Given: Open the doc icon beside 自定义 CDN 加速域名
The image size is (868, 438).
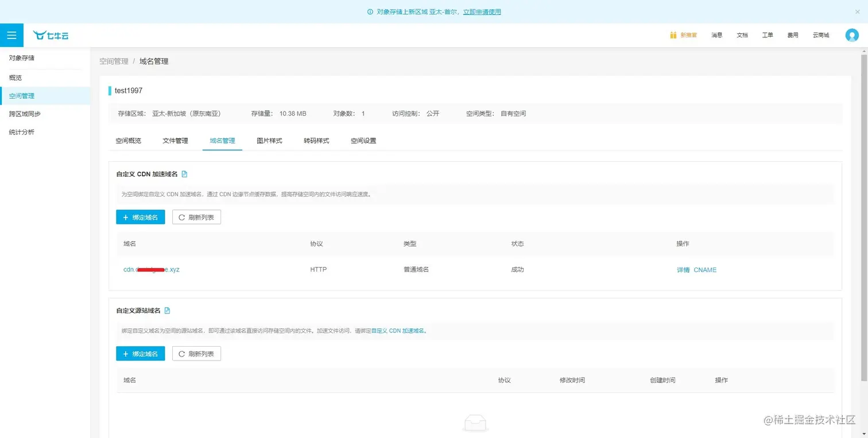Looking at the screenshot, I should coord(184,174).
